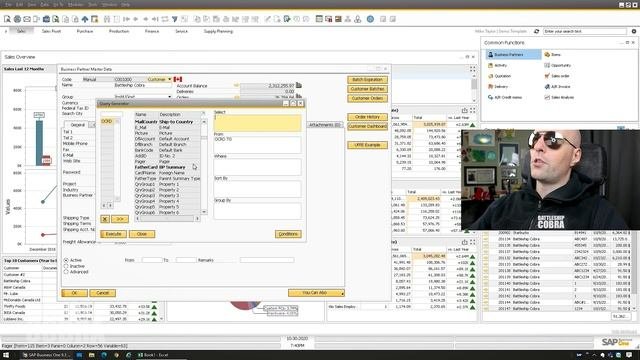The width and height of the screenshot is (640, 360).
Task: Click the Where text area
Action: coord(258,167)
